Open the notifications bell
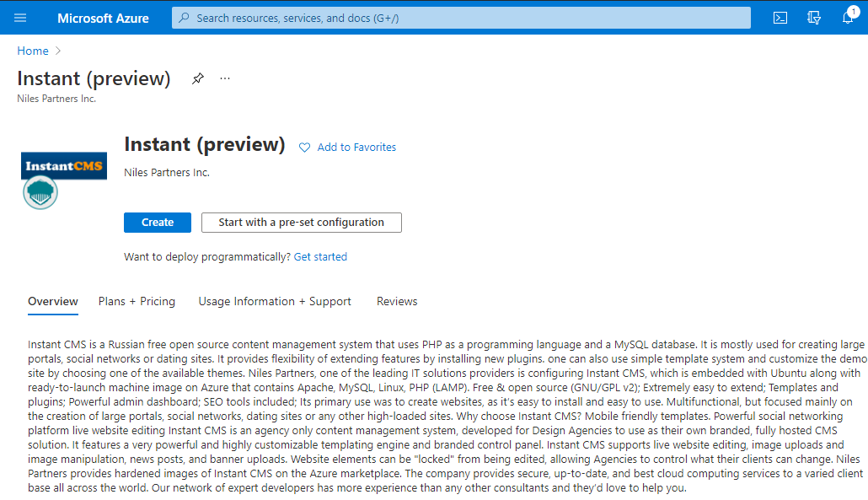This screenshot has height=500, width=868. tap(848, 18)
